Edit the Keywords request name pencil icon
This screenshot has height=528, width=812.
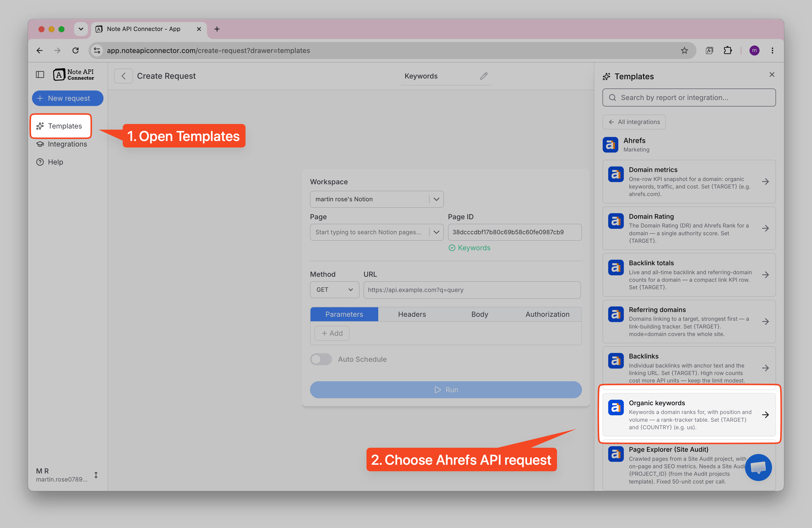pos(483,76)
